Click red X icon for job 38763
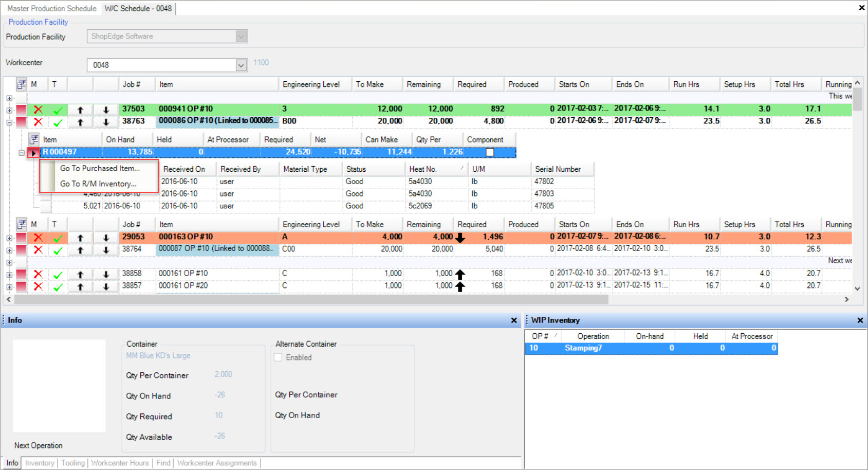This screenshot has width=868, height=470. tap(38, 122)
